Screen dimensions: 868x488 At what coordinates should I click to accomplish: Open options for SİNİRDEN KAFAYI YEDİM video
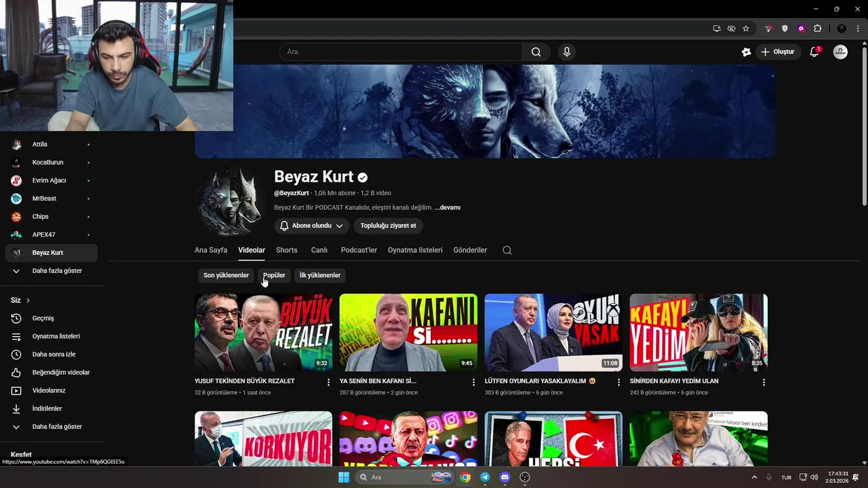[x=764, y=382]
